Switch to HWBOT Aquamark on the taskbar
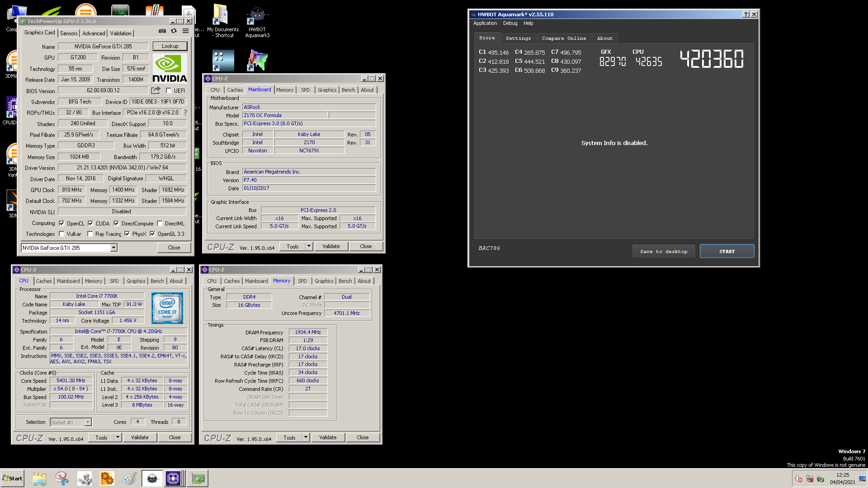Screen dimensions: 868x488 [152, 478]
